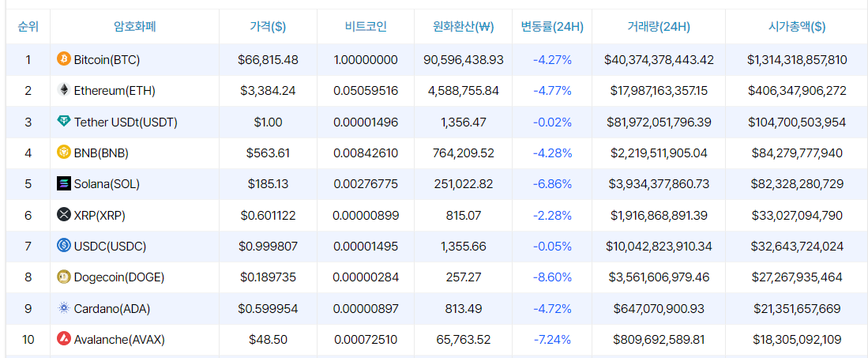Click the Avalanche -7.24% change value
The height and width of the screenshot is (358, 868).
point(552,339)
